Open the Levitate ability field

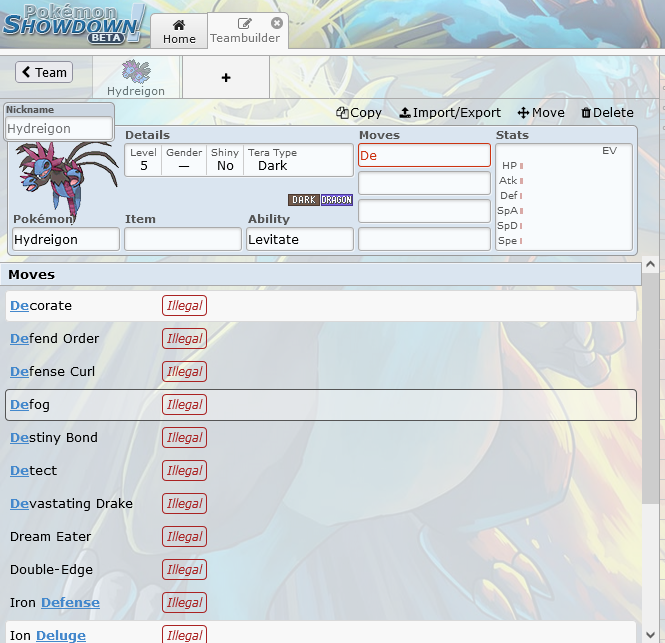(x=300, y=240)
